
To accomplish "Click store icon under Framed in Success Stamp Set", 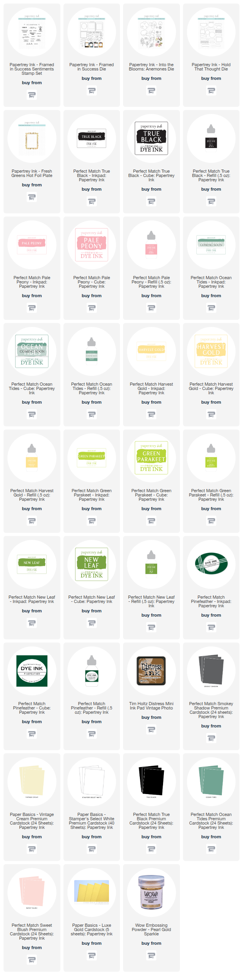I will [32, 95].
